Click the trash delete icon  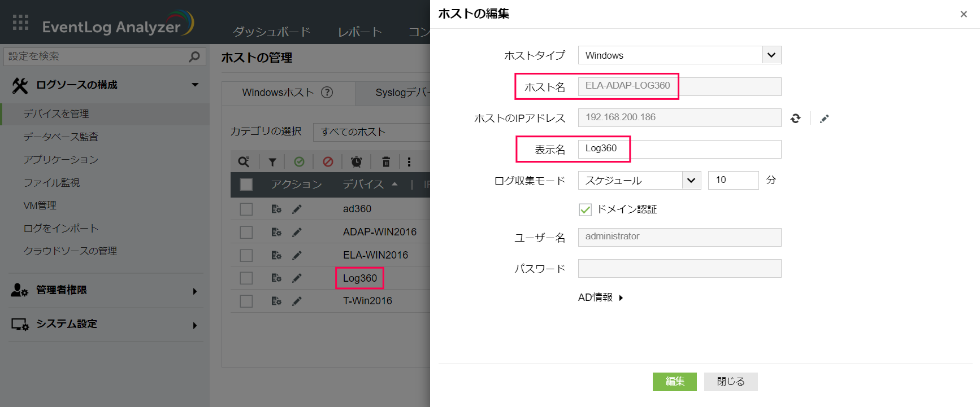pos(386,162)
